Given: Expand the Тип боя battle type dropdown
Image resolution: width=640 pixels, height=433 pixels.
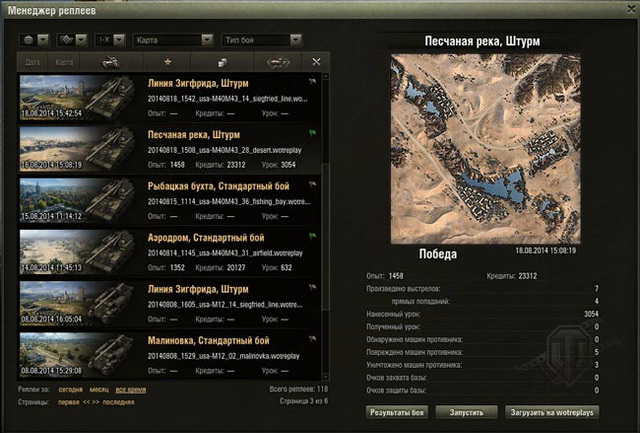Looking at the screenshot, I should (261, 40).
